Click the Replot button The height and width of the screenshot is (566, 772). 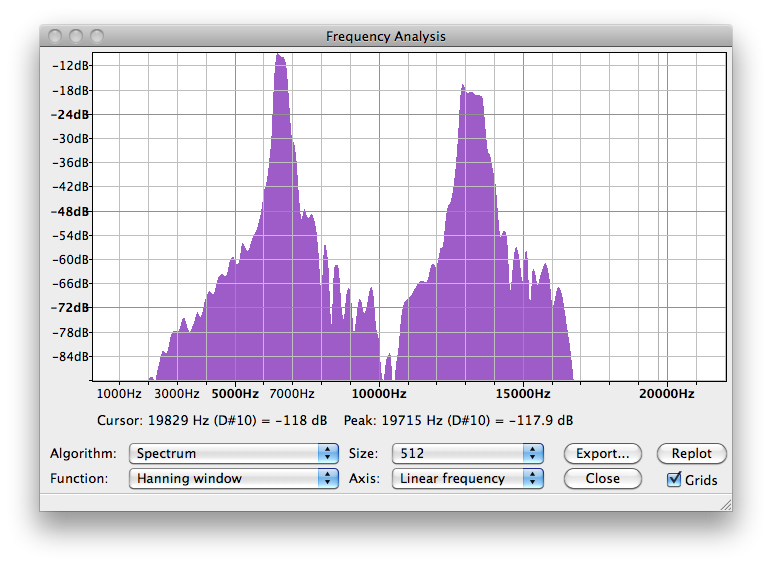691,453
